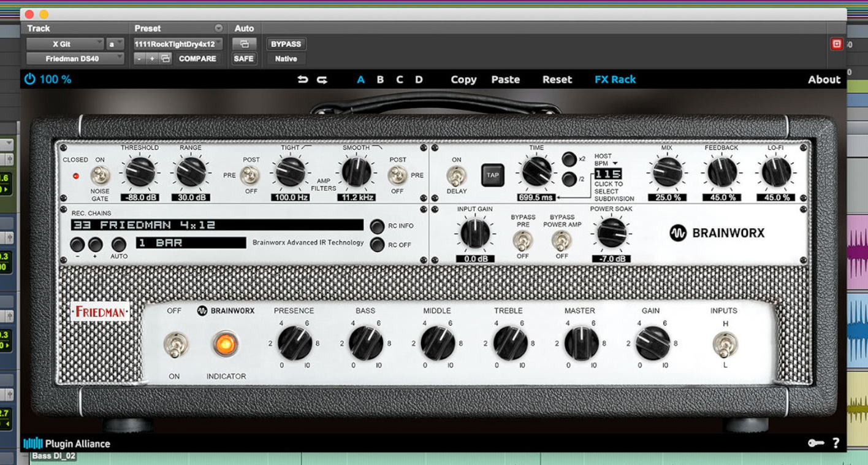The width and height of the screenshot is (868, 465).
Task: Click the preset copy settings icon
Action: 166,59
